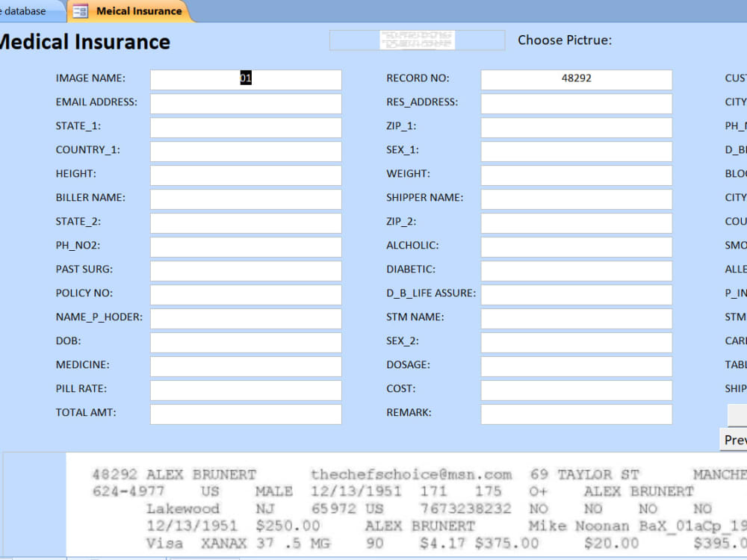The image size is (747, 560).
Task: Click the DOSAGE input field
Action: 577,367
